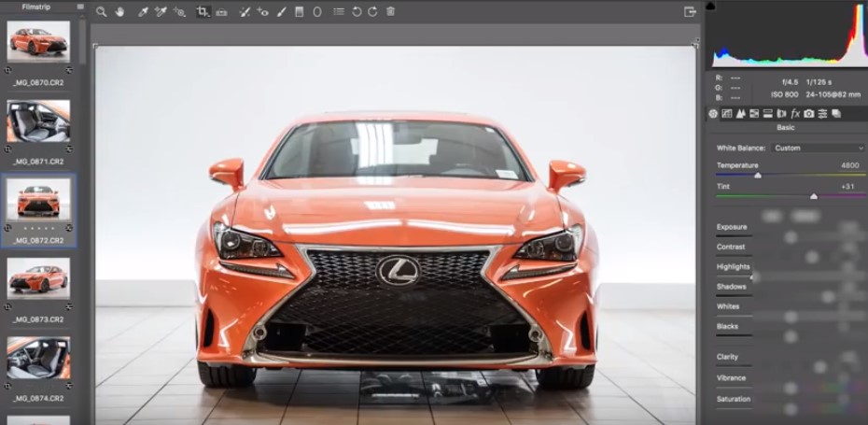Open the Camera Calibration panel tab
868x425 pixels.
pos(809,114)
